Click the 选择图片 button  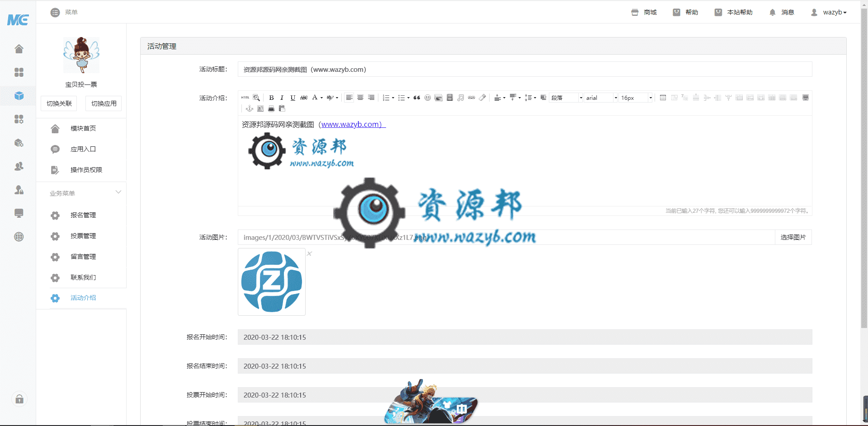coord(793,237)
